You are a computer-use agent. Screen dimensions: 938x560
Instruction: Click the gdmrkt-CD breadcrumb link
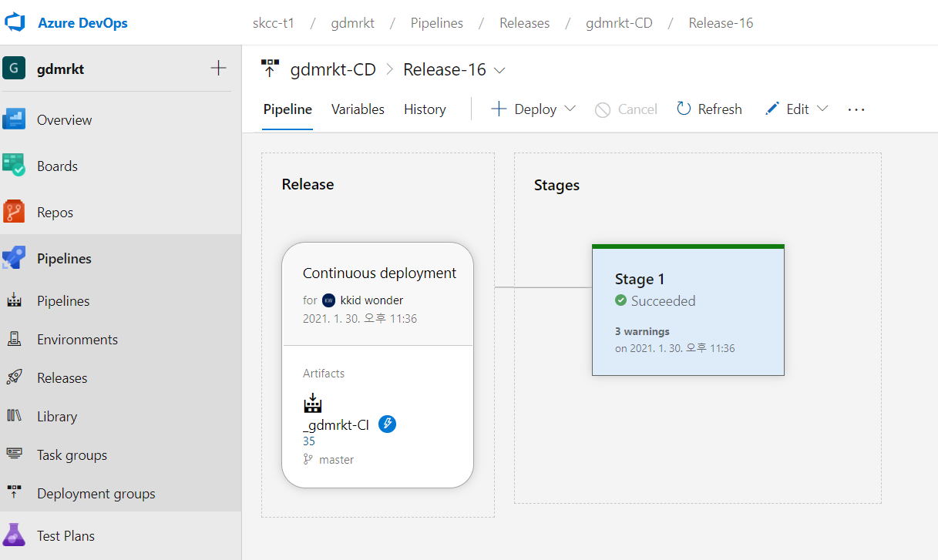tap(619, 23)
